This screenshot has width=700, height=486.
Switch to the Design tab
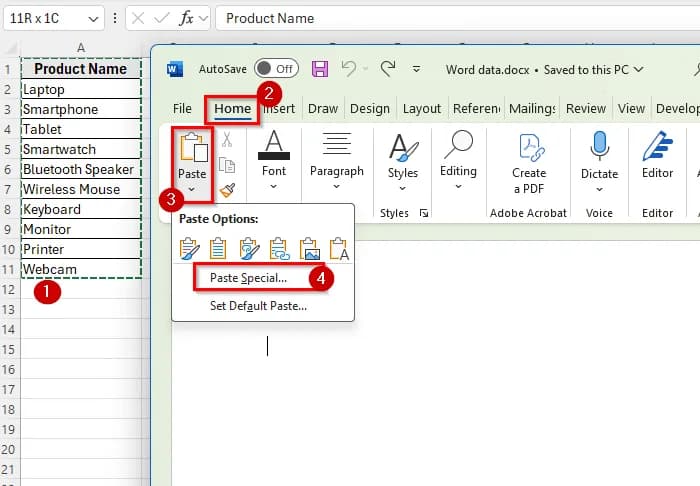click(x=370, y=108)
